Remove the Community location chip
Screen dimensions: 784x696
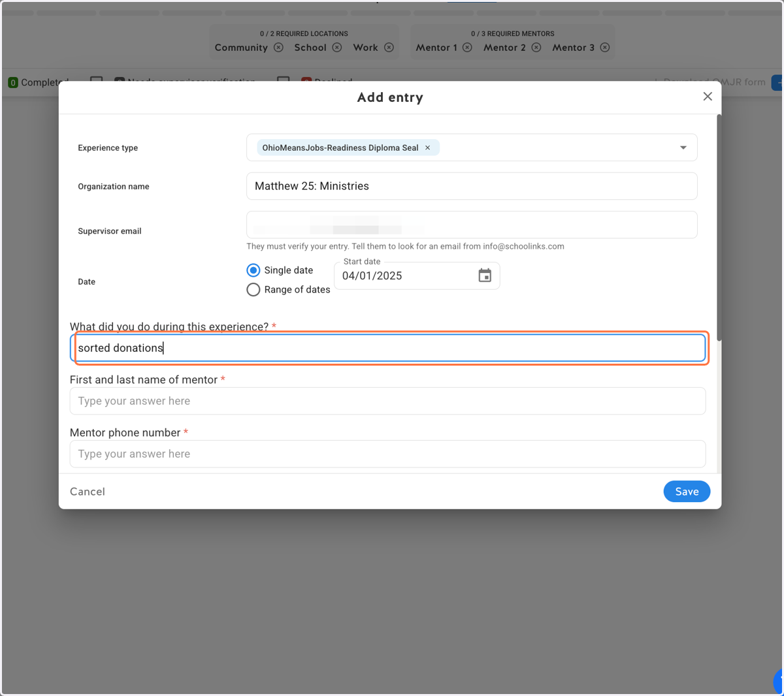pyautogui.click(x=278, y=48)
